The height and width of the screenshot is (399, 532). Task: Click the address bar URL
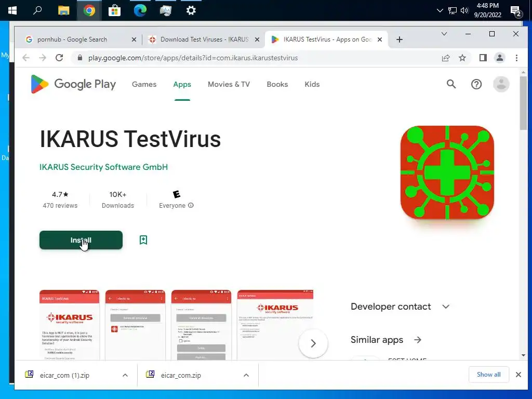[x=193, y=58]
